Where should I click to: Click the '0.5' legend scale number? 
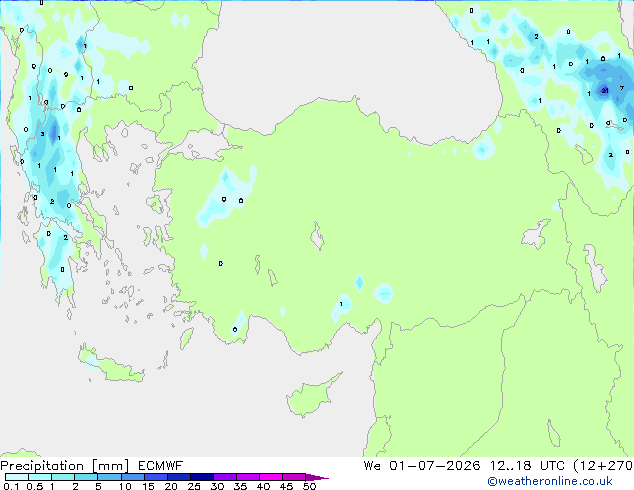point(35,486)
